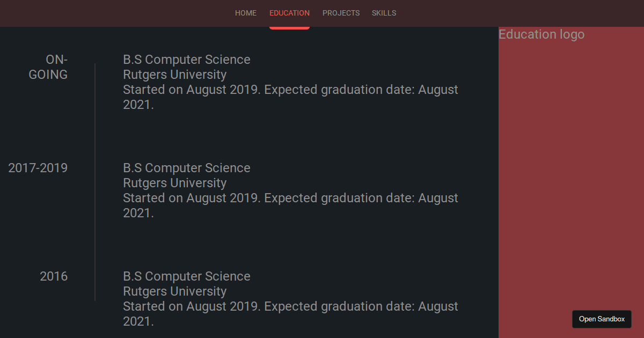
Task: Navigate to the SKILLS section
Action: point(384,13)
